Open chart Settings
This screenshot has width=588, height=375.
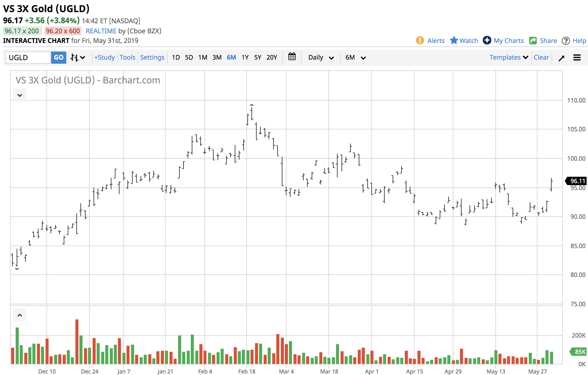(x=152, y=57)
